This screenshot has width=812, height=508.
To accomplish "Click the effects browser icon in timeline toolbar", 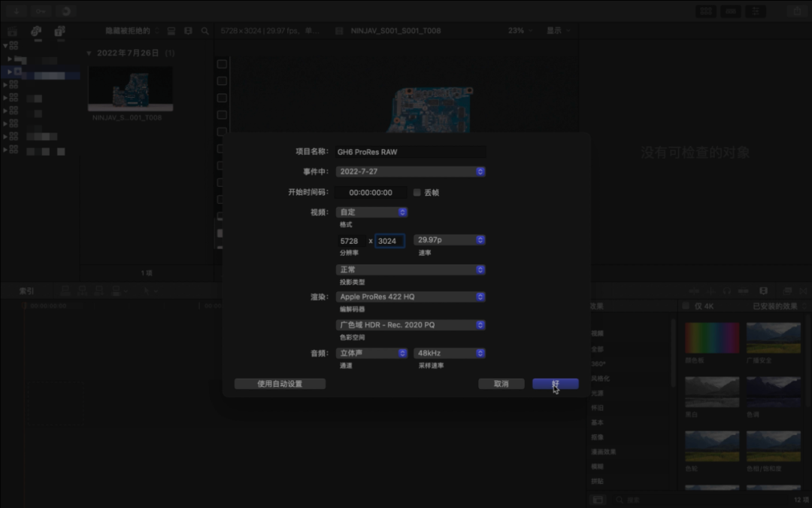I will (787, 291).
